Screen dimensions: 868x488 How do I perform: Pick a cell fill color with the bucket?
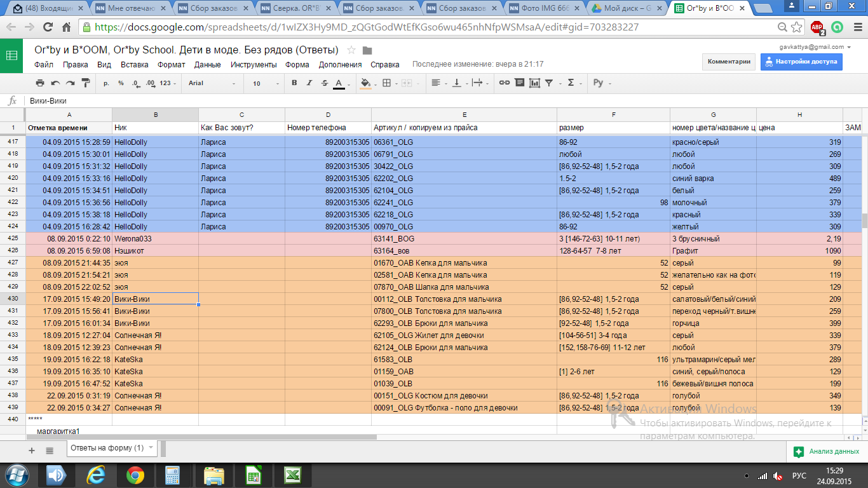(x=365, y=83)
